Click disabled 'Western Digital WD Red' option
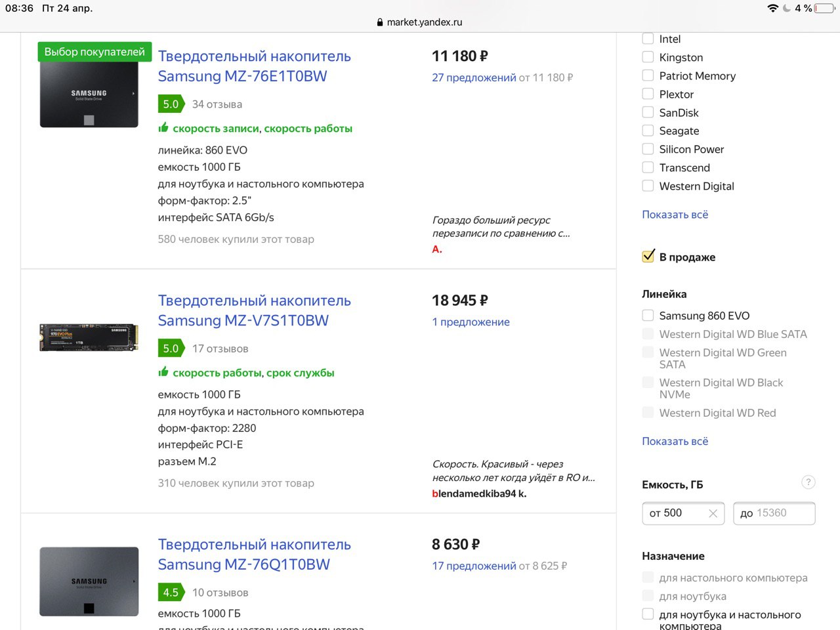Screen dimensions: 840x630 (x=717, y=413)
